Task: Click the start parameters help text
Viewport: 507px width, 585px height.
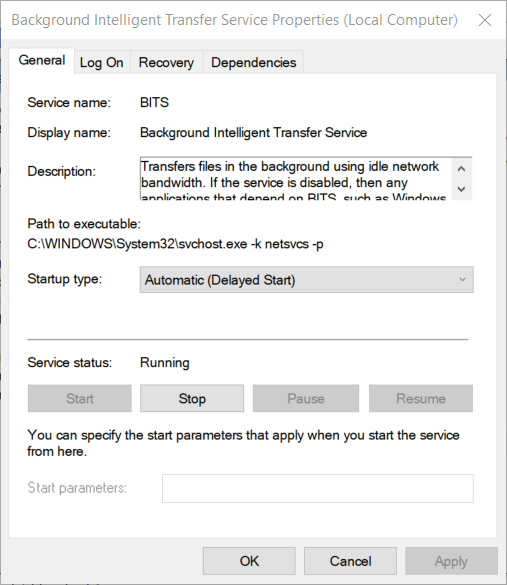Action: [x=243, y=443]
